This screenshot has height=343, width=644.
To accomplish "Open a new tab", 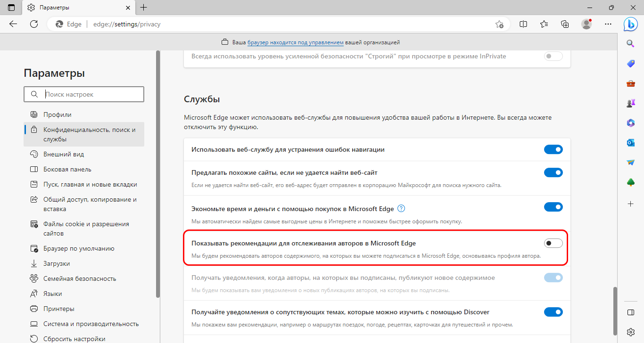I will [x=144, y=8].
